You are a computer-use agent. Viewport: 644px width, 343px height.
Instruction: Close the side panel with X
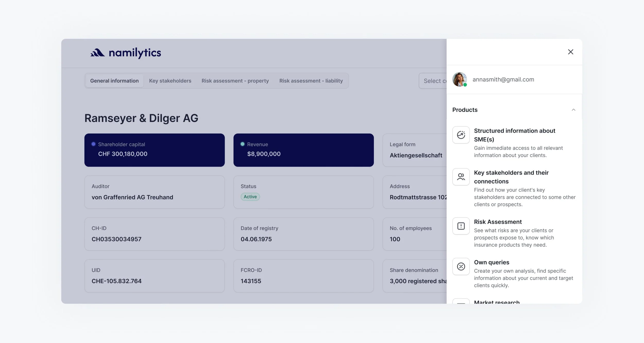(570, 52)
